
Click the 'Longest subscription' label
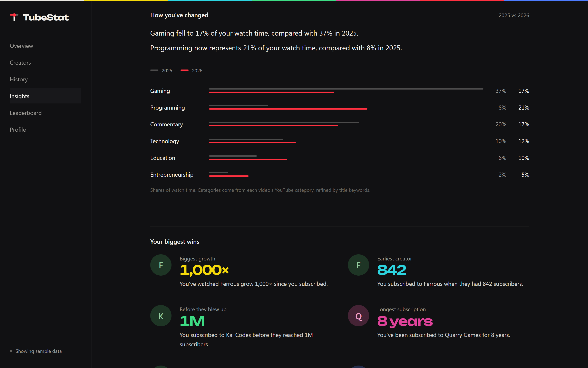pyautogui.click(x=401, y=309)
